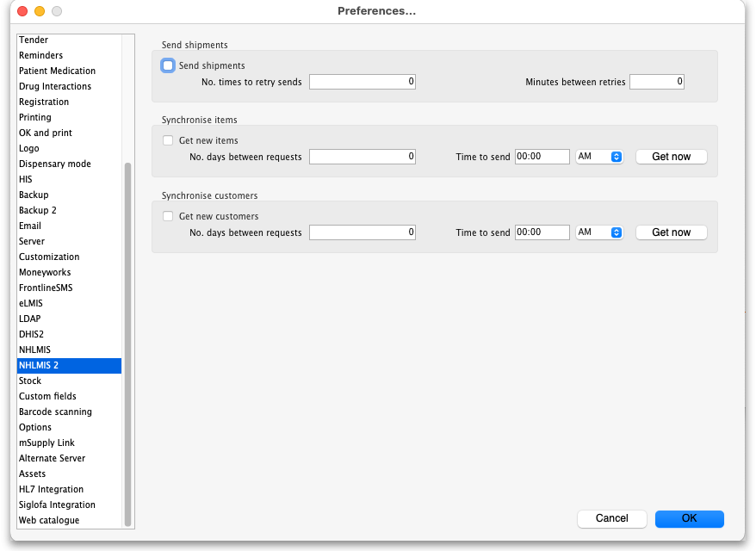Focus the Minutes between retries field
Image resolution: width=756 pixels, height=551 pixels.
[x=657, y=82]
